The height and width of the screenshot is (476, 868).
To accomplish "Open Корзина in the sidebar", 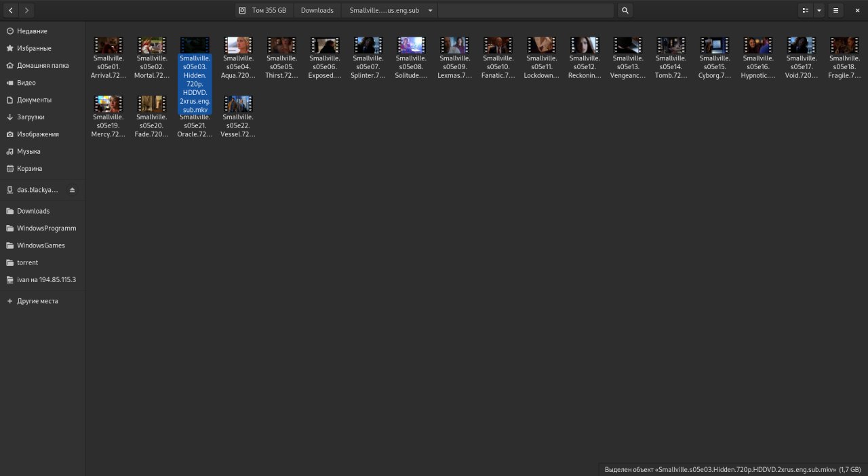I will point(42,168).
